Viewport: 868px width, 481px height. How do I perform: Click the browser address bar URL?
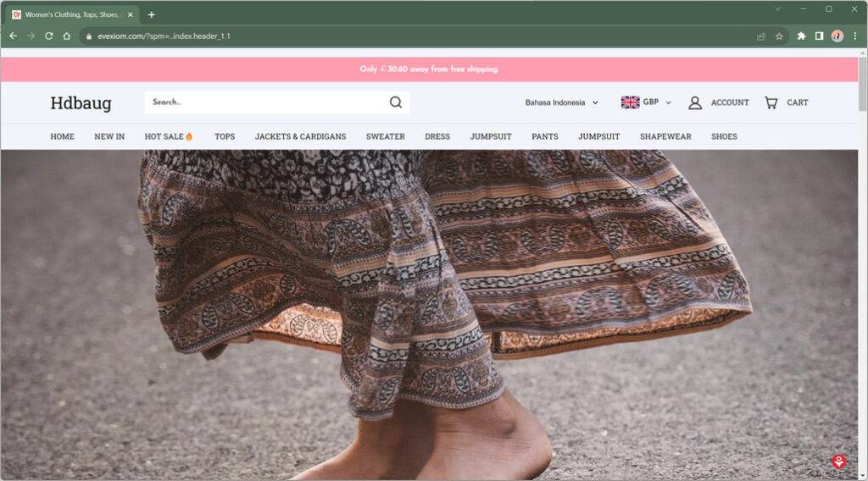tap(164, 36)
